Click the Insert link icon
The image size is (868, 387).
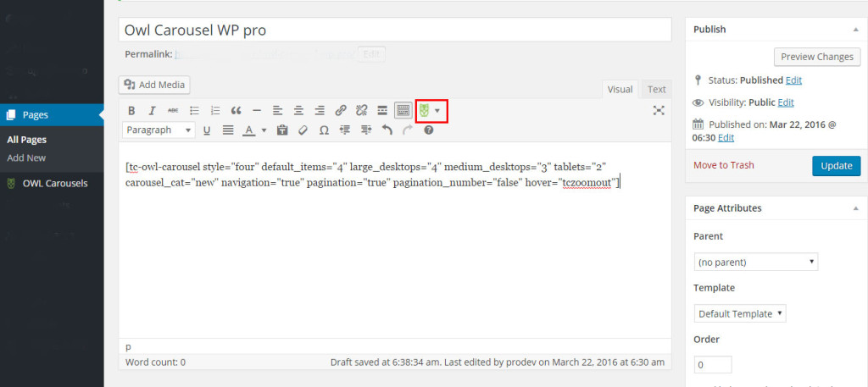(341, 111)
